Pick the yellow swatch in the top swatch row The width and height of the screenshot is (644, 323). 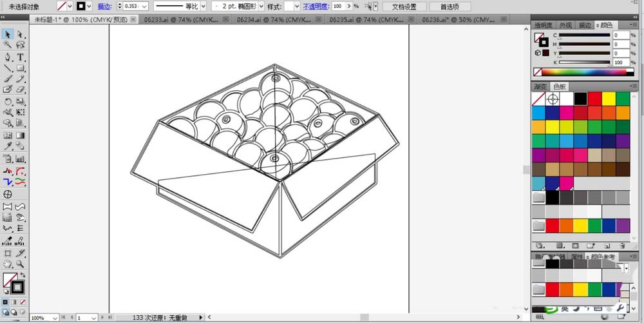[x=609, y=99]
